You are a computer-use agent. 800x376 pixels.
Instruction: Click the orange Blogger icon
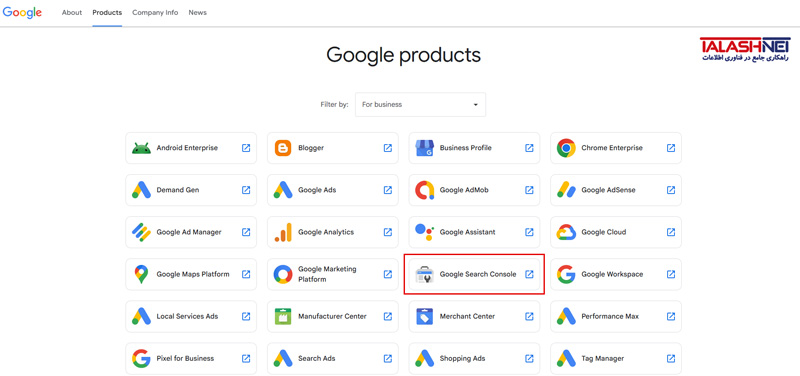click(x=283, y=148)
